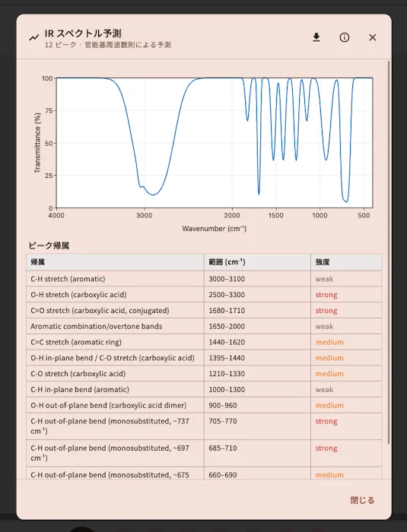Select the O-H stretch (carboxylic acid) row

click(x=204, y=295)
